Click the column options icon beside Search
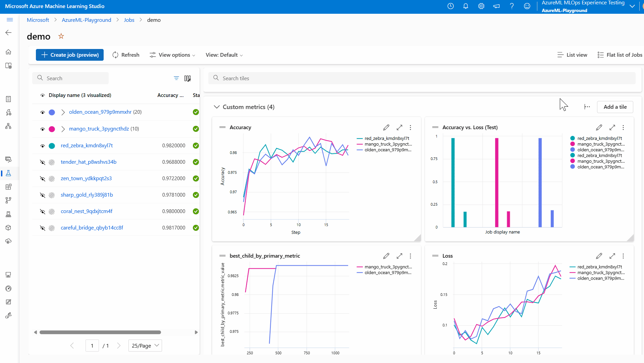644x363 pixels. coord(187,78)
